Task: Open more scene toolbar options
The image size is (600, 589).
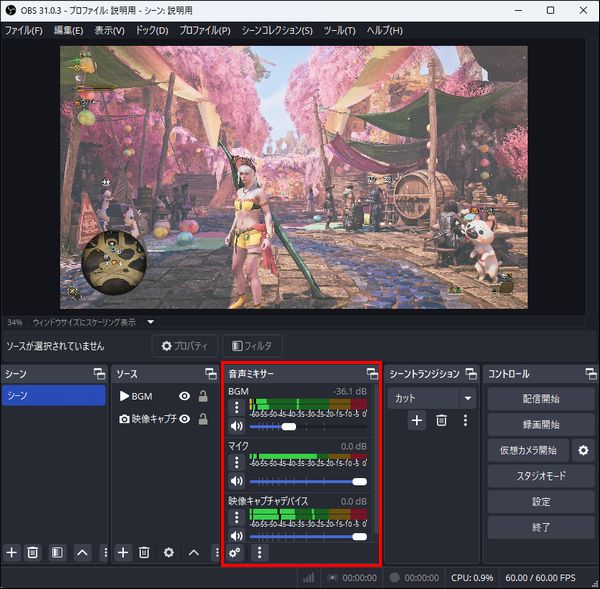Action: coord(105,552)
